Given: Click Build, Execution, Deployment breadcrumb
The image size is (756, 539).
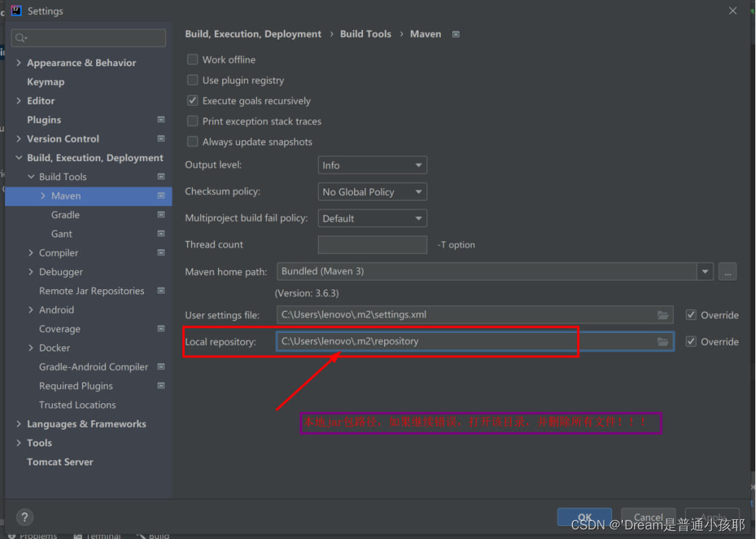Looking at the screenshot, I should pos(253,34).
